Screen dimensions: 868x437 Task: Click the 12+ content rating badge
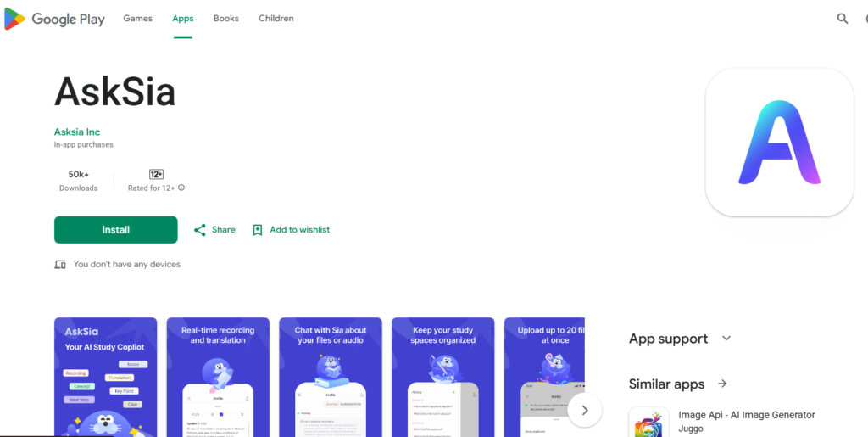pos(156,174)
